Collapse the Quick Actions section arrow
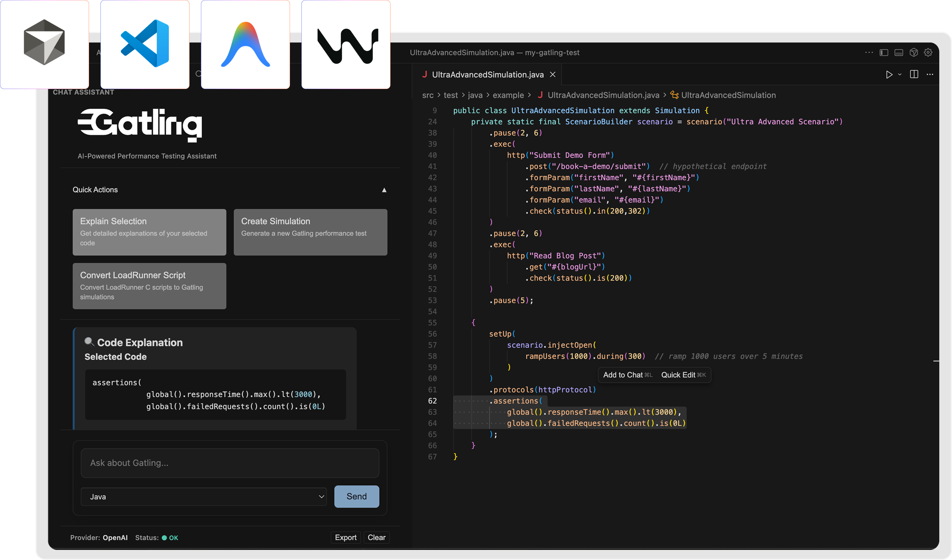Image resolution: width=952 pixels, height=560 pixels. tap(384, 190)
